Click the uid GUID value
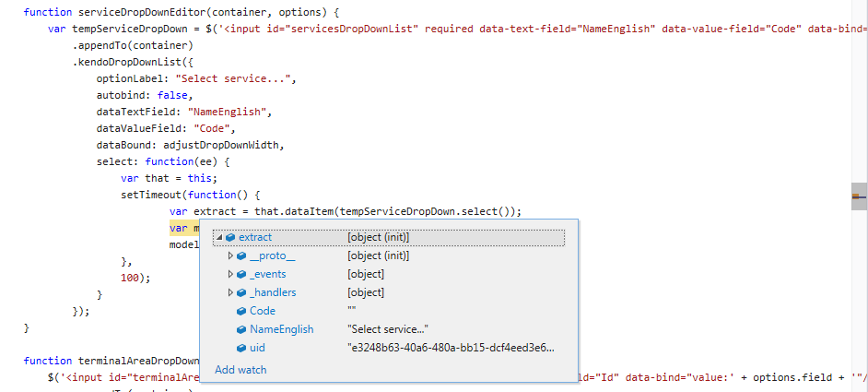 [451, 348]
